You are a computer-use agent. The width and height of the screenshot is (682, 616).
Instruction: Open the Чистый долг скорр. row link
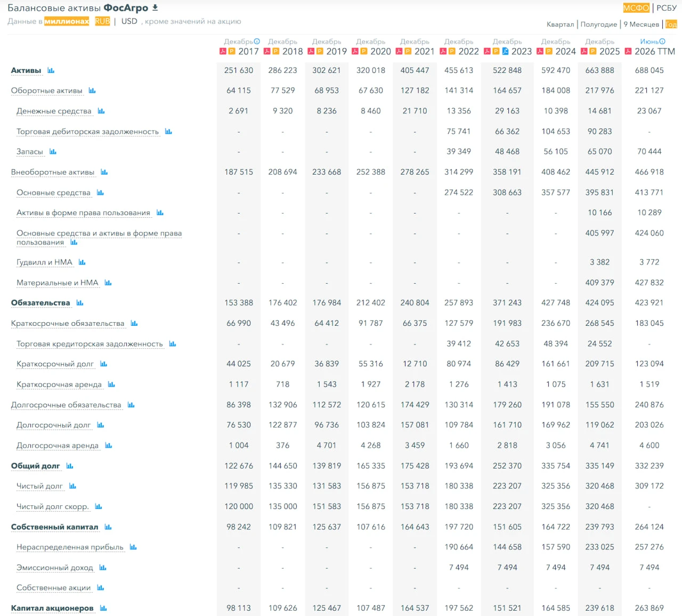point(53,507)
